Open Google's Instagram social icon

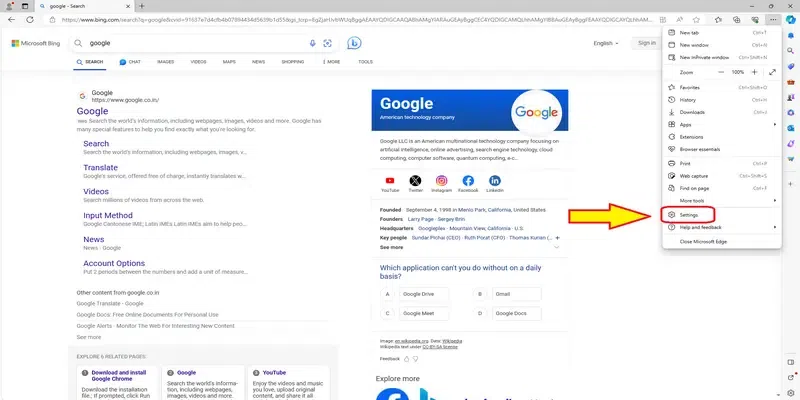pyautogui.click(x=442, y=181)
